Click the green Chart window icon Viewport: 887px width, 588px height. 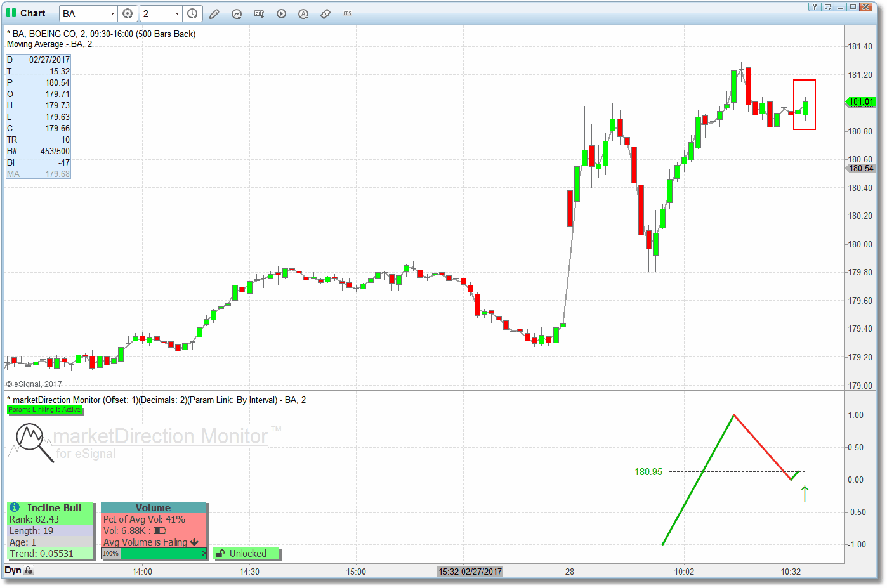(x=11, y=13)
